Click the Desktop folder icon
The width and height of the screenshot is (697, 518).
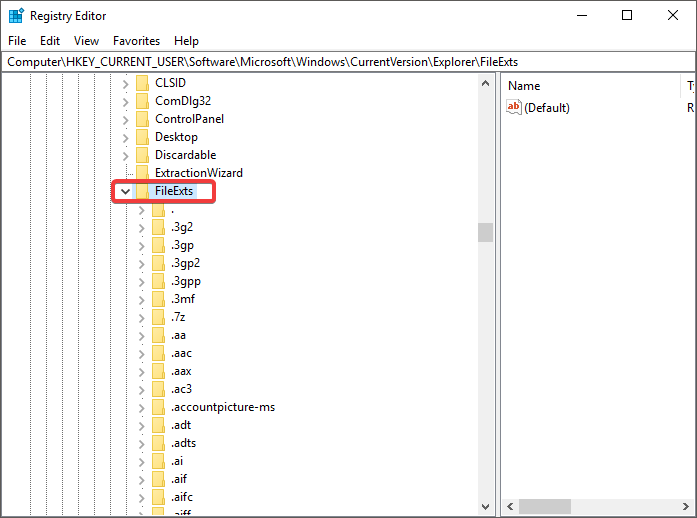point(142,137)
